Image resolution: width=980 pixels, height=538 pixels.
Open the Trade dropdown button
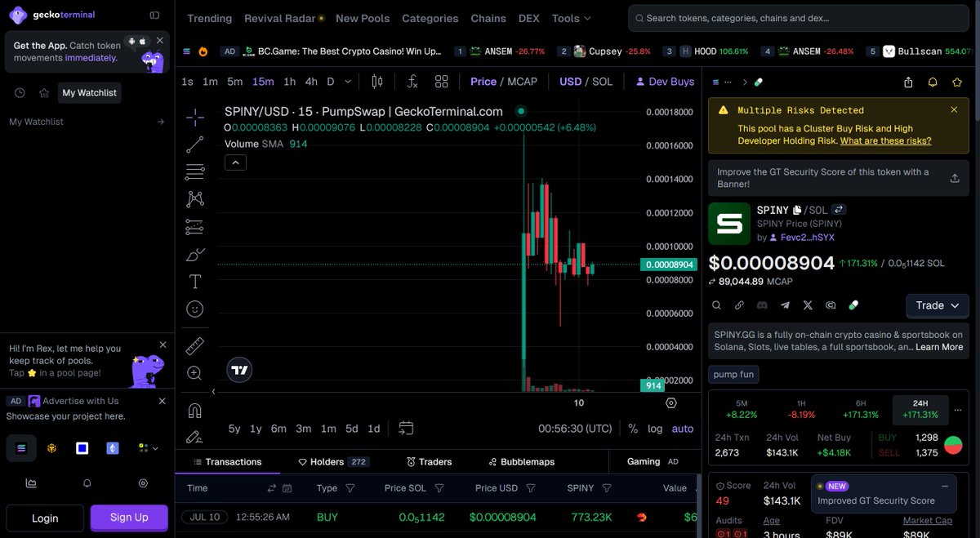pyautogui.click(x=938, y=305)
